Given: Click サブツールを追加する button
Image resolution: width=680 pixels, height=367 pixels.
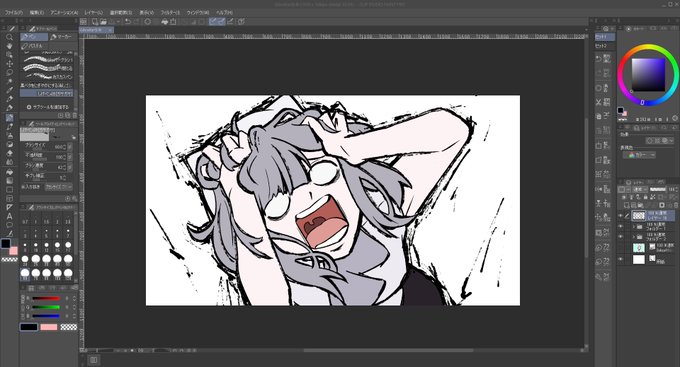Looking at the screenshot, I should pos(48,107).
